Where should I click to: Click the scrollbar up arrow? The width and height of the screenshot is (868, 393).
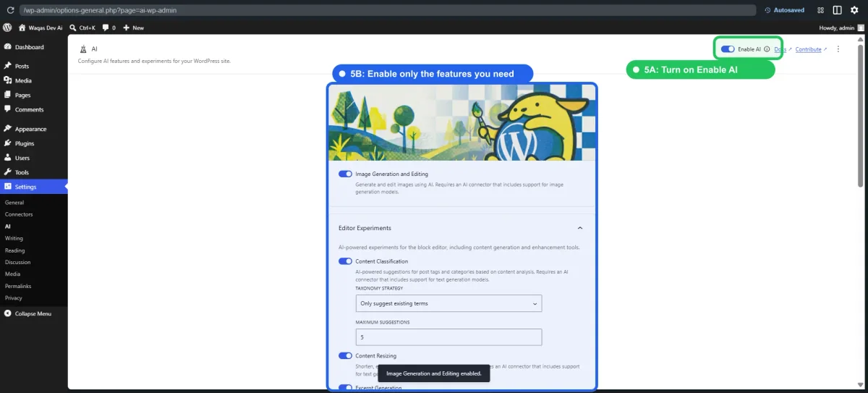861,40
